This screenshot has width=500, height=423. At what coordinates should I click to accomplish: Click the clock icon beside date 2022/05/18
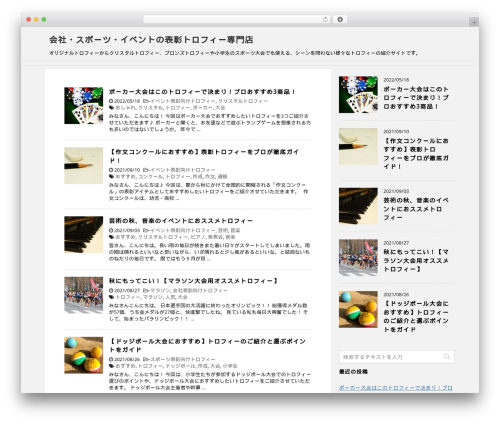[111, 101]
